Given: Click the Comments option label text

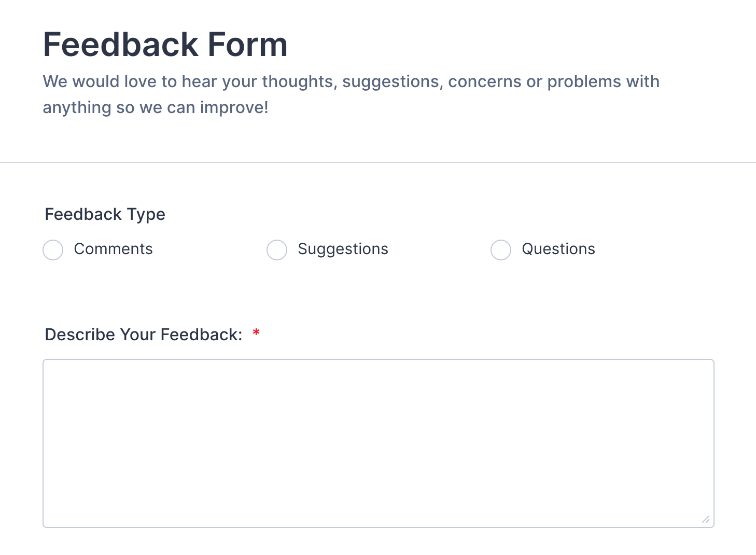Looking at the screenshot, I should [x=113, y=249].
